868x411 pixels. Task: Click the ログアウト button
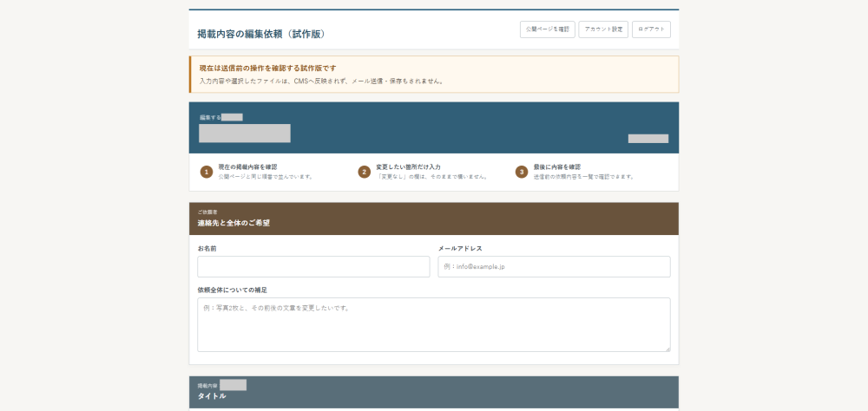point(651,29)
